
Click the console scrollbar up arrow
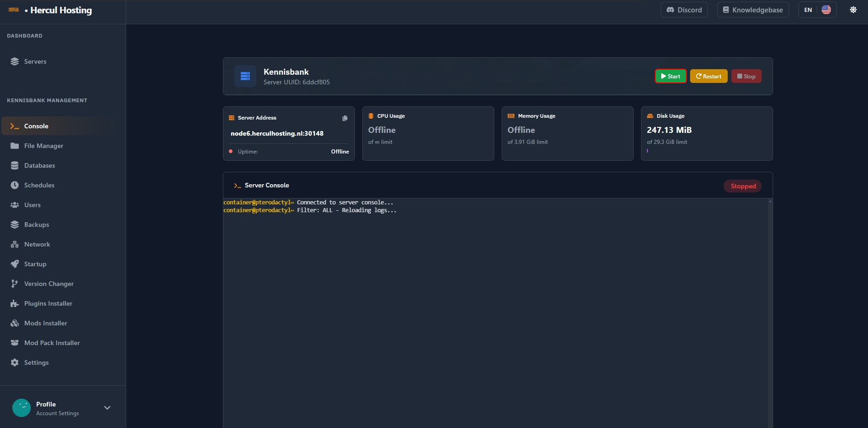coord(770,202)
